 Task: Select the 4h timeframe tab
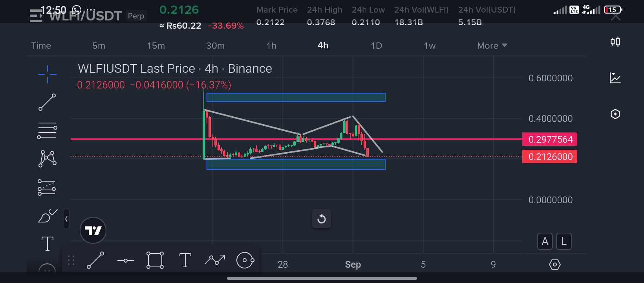[x=323, y=45]
